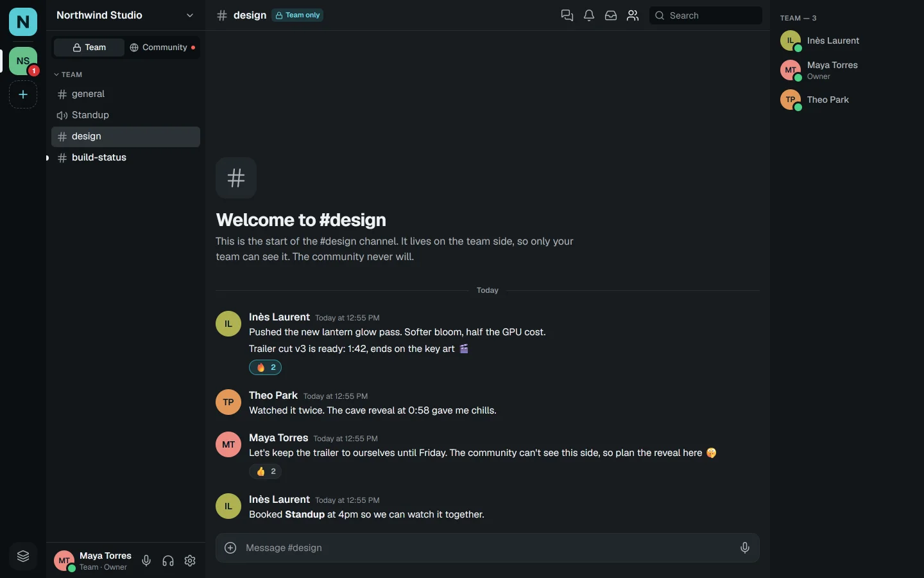Open Northwind Studio server dropdown
924x578 pixels.
(x=126, y=15)
